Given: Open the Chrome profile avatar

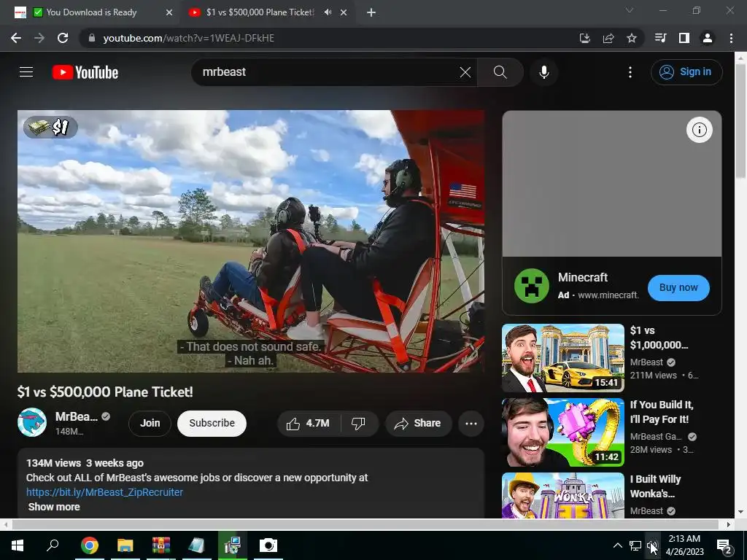Looking at the screenshot, I should (708, 38).
